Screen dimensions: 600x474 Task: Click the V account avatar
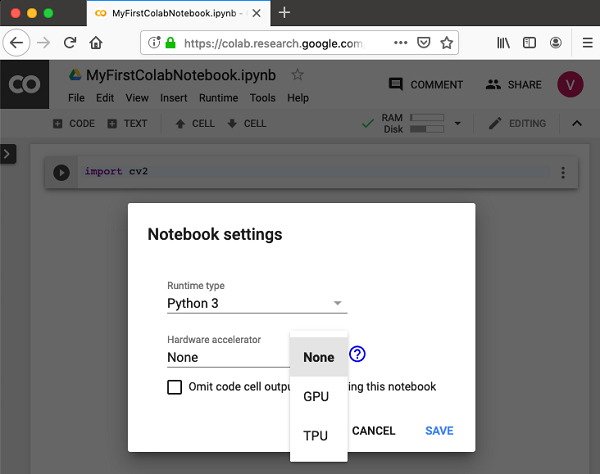(570, 85)
